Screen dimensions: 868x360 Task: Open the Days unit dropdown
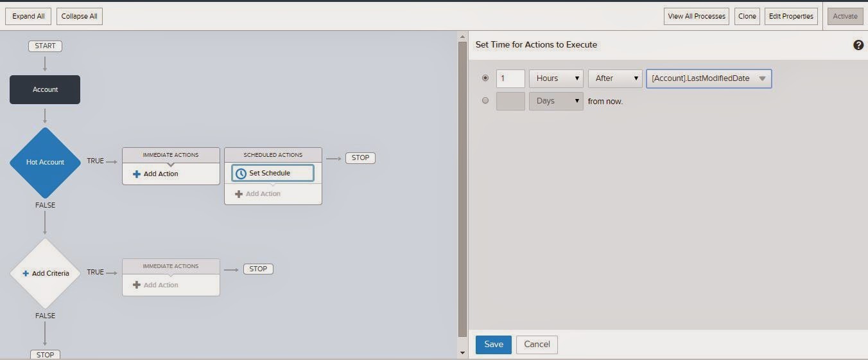[x=556, y=101]
